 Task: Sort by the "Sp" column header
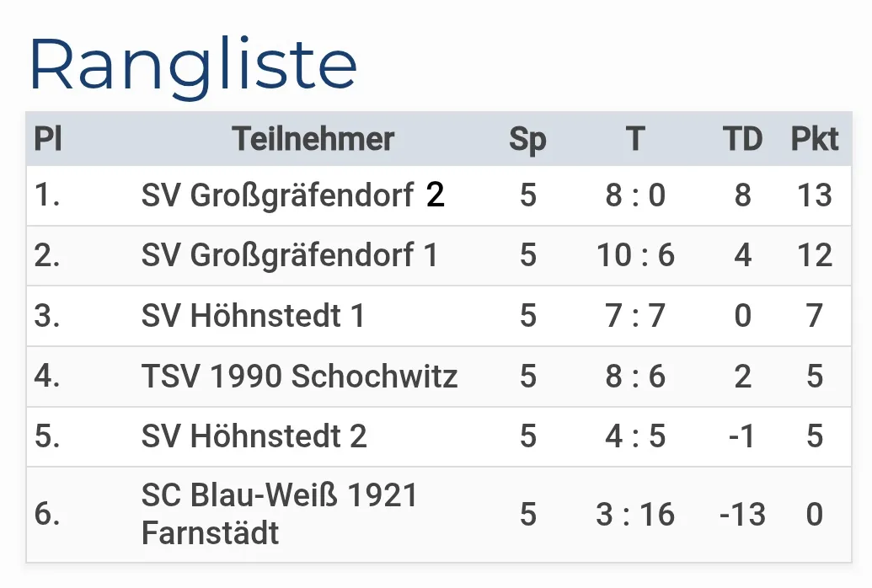pyautogui.click(x=527, y=139)
